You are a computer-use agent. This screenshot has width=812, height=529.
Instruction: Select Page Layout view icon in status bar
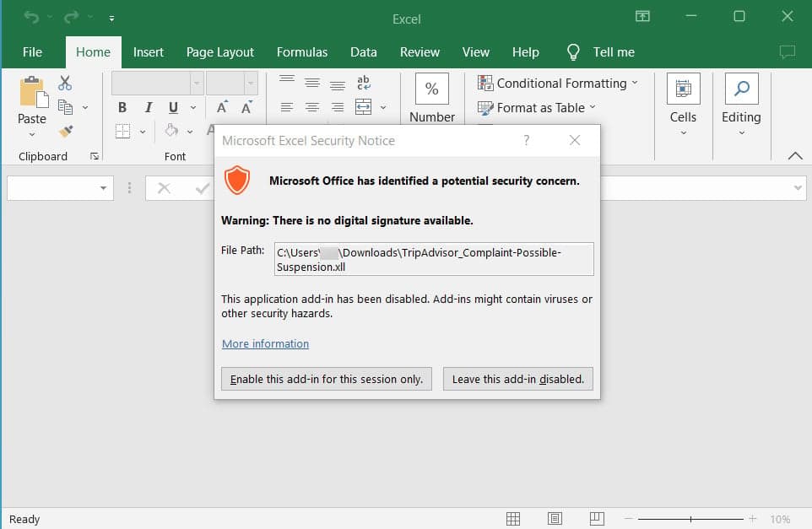[555, 518]
